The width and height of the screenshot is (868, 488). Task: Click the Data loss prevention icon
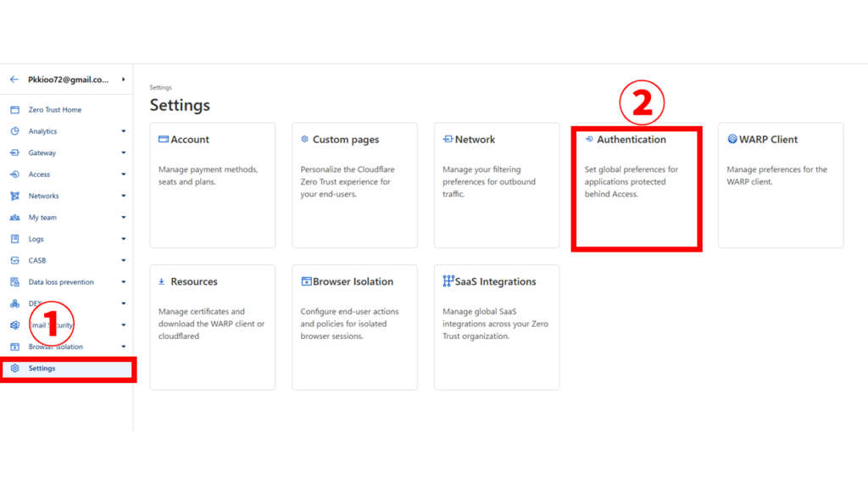click(14, 282)
